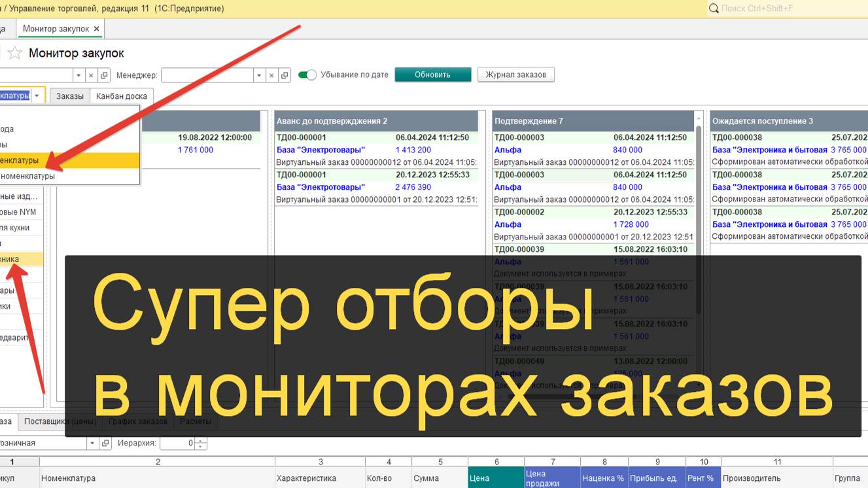Click Номенклатура column header

[x=157, y=478]
